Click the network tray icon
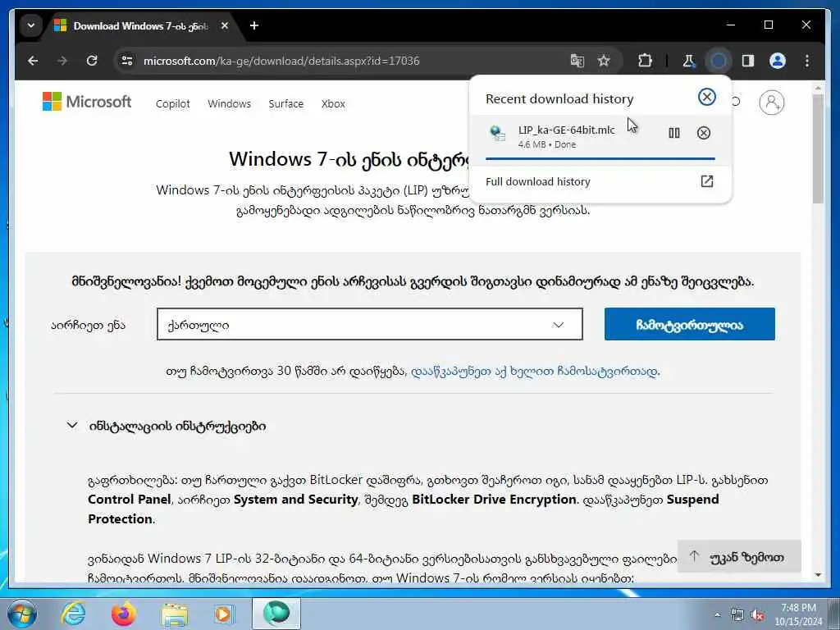Viewport: 840px width, 630px height. pyautogui.click(x=737, y=615)
